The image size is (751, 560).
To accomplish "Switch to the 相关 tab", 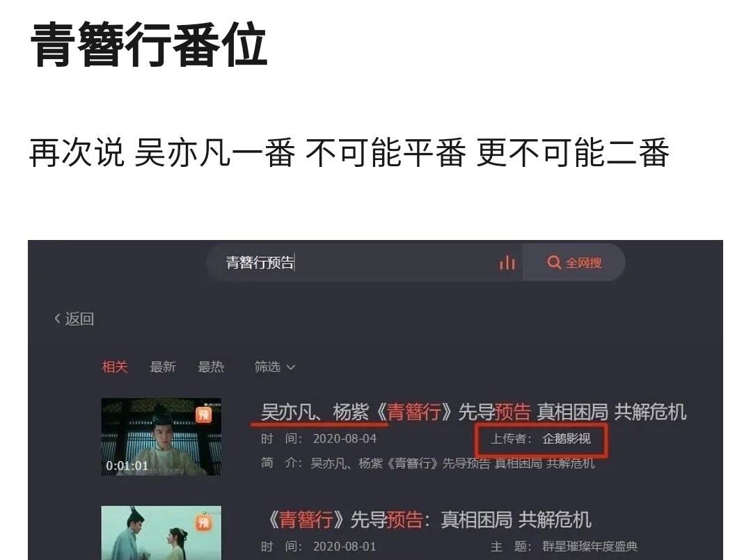I will coord(115,367).
